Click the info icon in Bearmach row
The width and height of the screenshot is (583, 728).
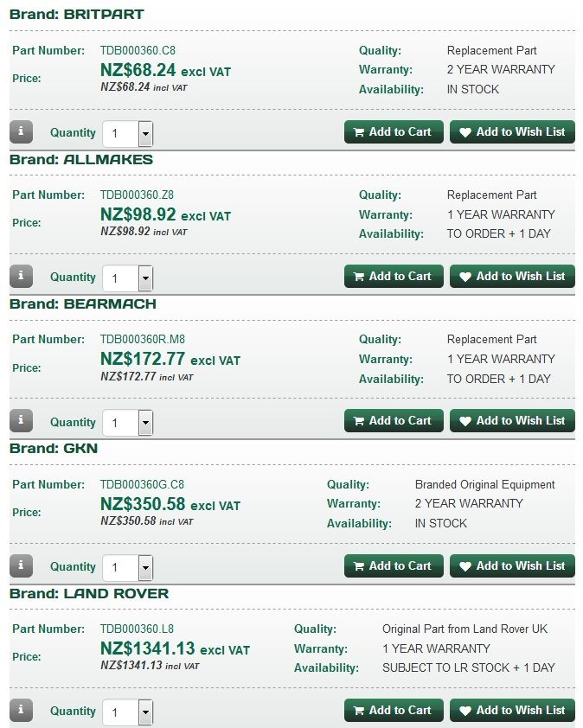tap(21, 421)
